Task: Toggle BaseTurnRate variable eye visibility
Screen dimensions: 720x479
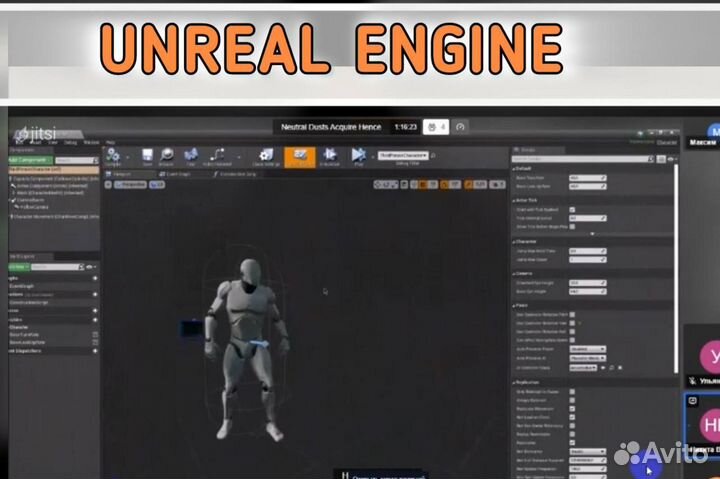Action: click(95, 335)
